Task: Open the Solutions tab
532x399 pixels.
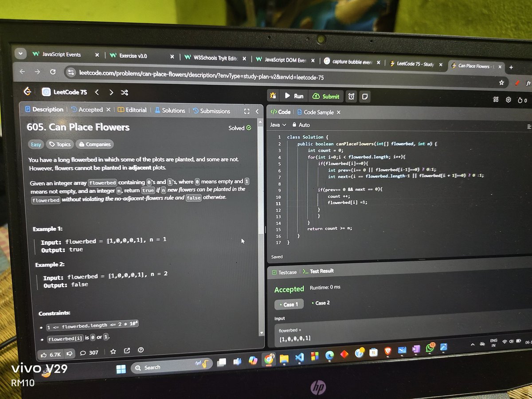Action: tap(170, 110)
